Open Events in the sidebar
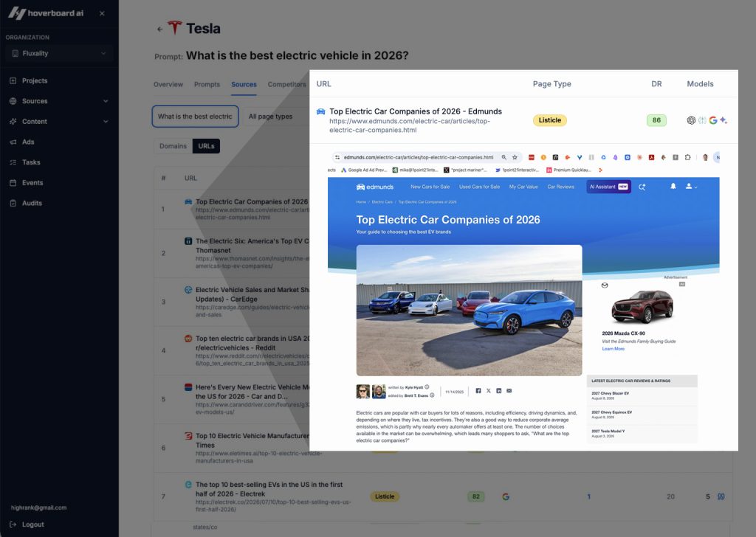 pyautogui.click(x=32, y=183)
